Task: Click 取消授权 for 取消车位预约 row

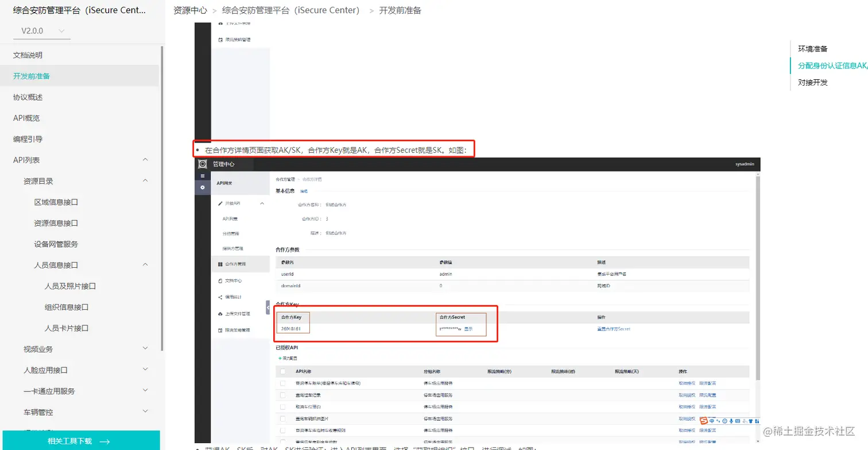Action: [687, 406]
